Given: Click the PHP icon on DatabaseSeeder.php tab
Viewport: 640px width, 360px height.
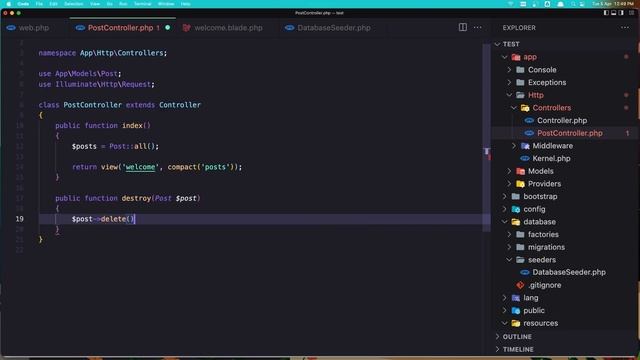Looking at the screenshot, I should 289,28.
